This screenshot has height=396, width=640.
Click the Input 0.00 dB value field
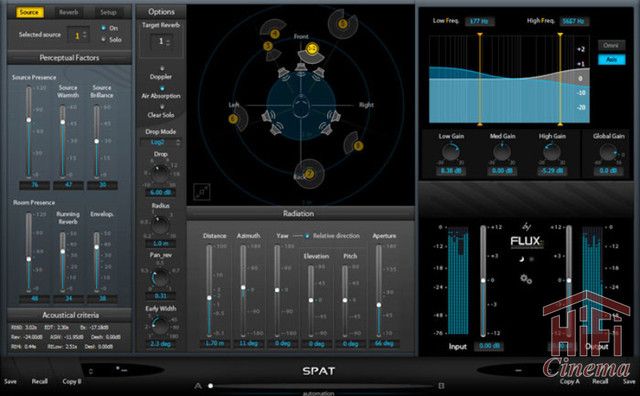tap(488, 346)
